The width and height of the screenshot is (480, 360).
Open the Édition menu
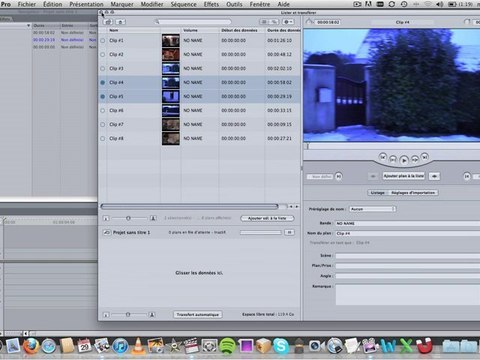pyautogui.click(x=53, y=4)
